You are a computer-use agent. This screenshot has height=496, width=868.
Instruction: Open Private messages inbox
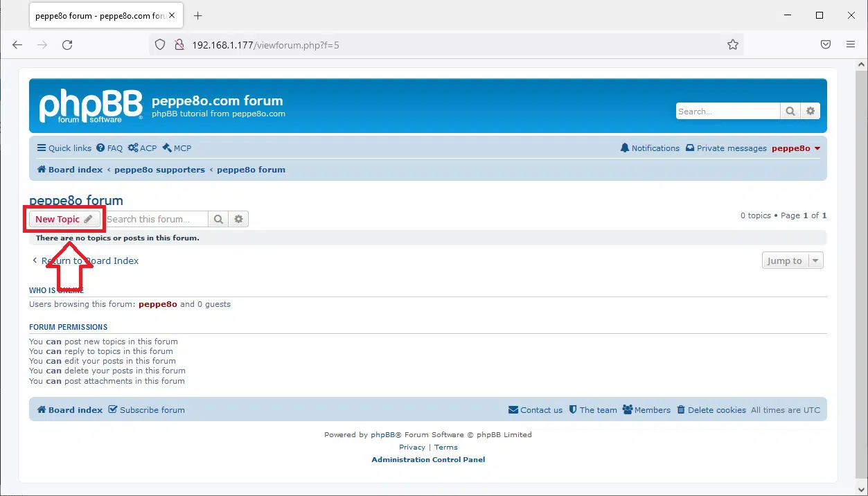coord(726,148)
